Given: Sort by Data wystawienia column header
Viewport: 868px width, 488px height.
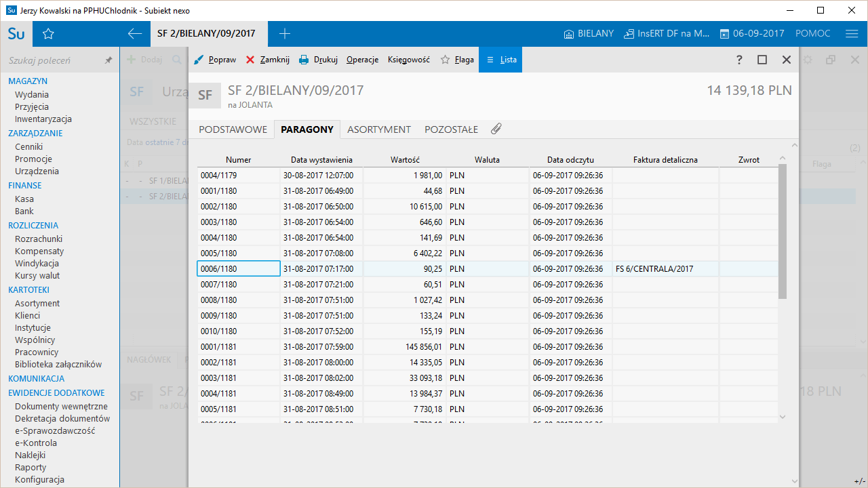Looking at the screenshot, I should click(321, 160).
